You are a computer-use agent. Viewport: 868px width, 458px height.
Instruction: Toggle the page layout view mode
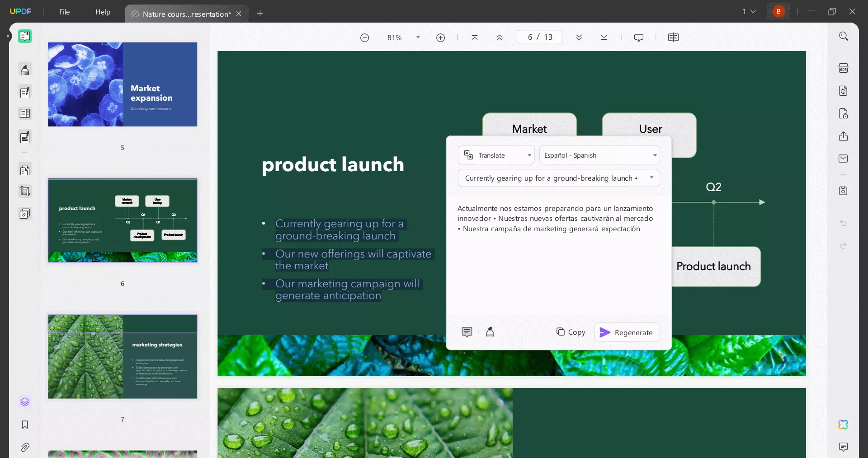point(673,37)
